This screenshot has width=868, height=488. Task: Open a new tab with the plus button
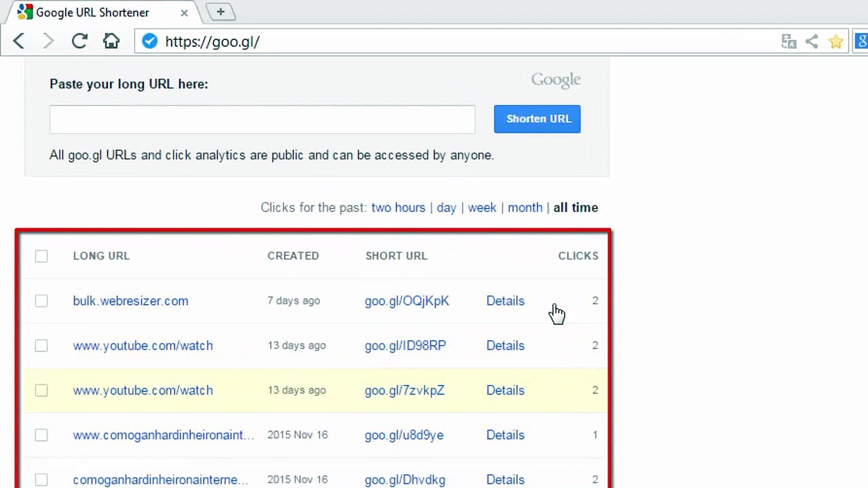220,12
